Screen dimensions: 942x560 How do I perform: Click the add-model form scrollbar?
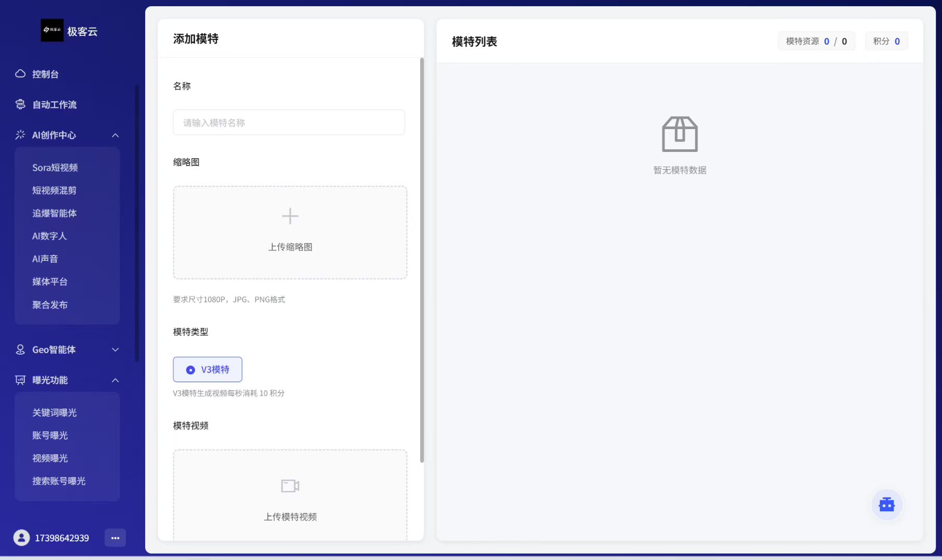422,259
